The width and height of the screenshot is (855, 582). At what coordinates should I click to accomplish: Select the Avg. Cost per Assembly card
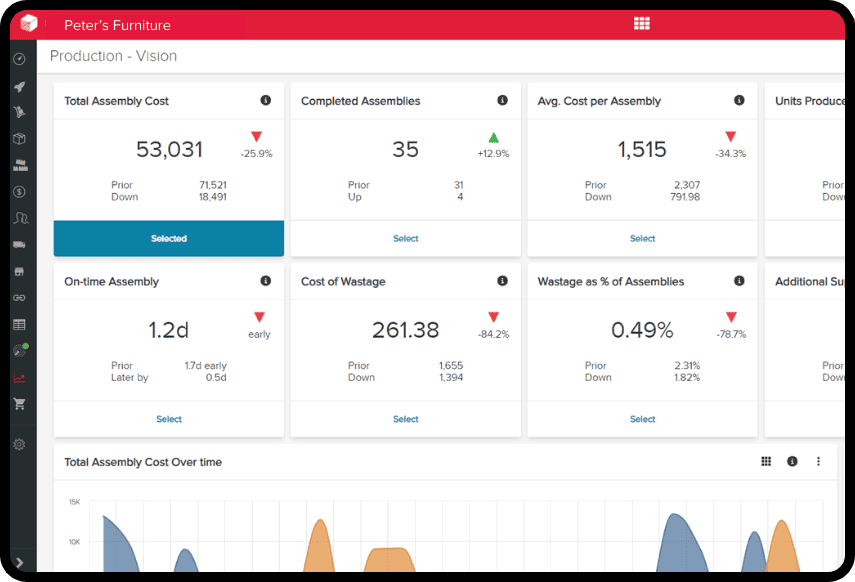tap(642, 238)
